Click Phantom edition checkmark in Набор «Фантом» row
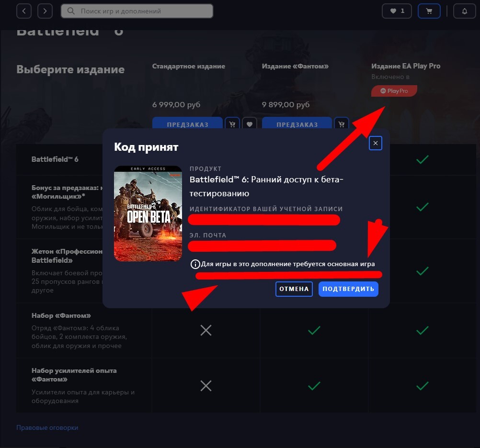The height and width of the screenshot is (448, 480). pos(314,330)
